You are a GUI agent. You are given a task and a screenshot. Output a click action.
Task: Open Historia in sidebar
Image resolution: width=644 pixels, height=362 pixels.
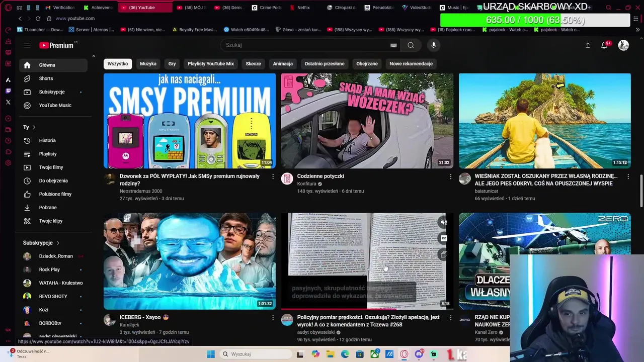pos(53,140)
